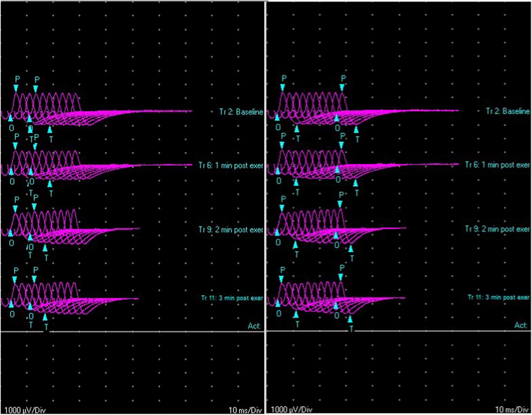Select first O onset marker on left 3 min trace
532x415 pixels.
11,304
